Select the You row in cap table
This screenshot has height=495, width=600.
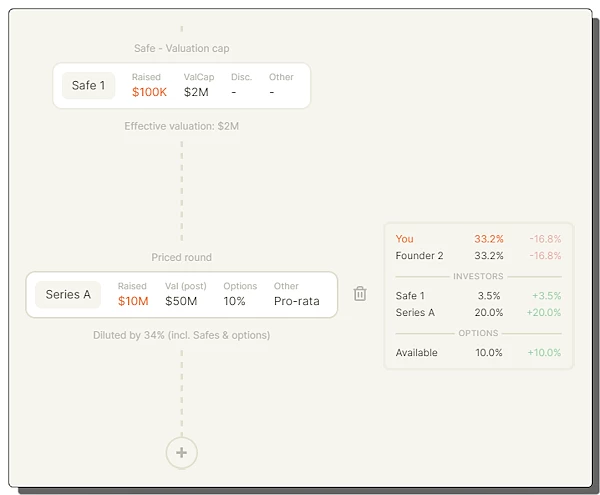tap(478, 239)
